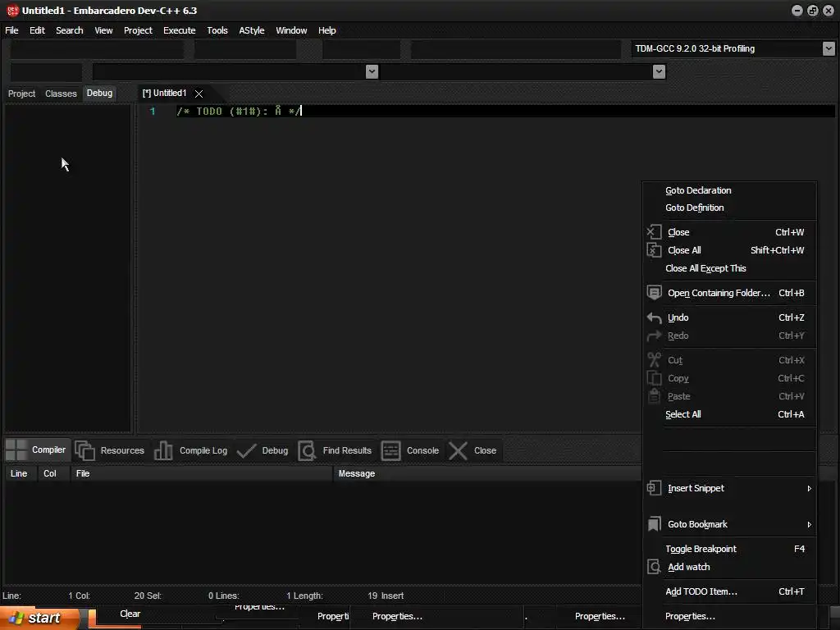This screenshot has width=840, height=630.
Task: Close the Untitled1 editor tab
Action: [x=199, y=94]
